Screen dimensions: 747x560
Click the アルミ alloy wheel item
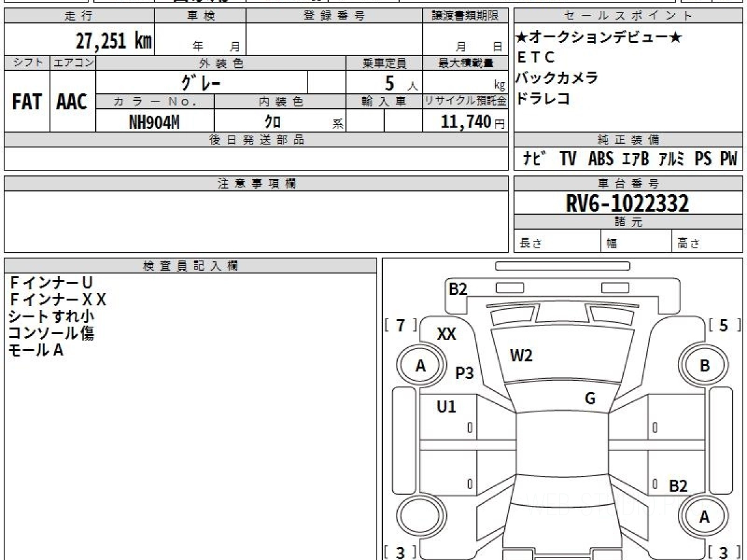coord(672,159)
